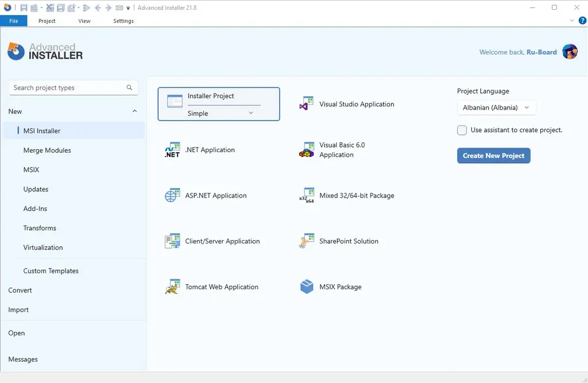
Task: Select the SharePoint Solution label
Action: 349,241
